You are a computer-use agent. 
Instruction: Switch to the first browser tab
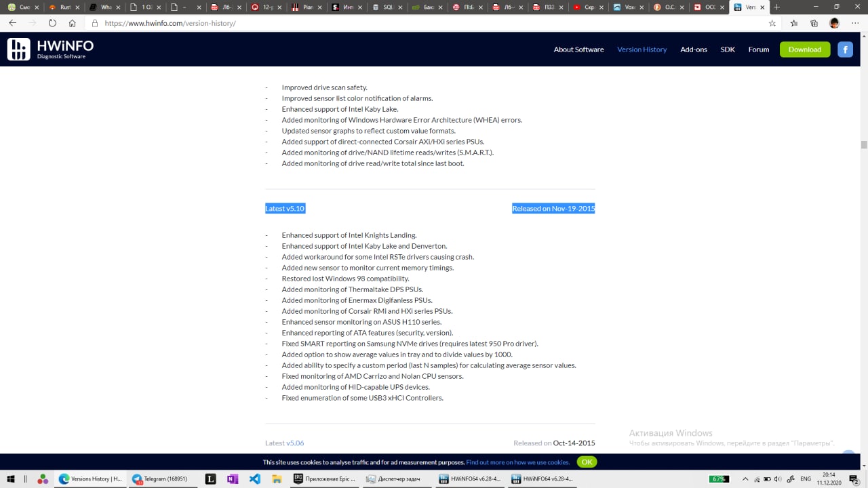24,7
